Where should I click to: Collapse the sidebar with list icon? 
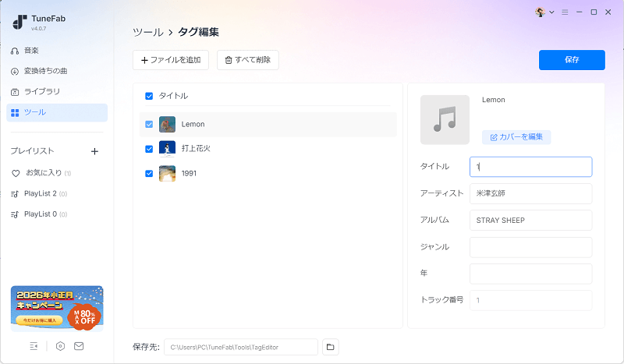34,346
